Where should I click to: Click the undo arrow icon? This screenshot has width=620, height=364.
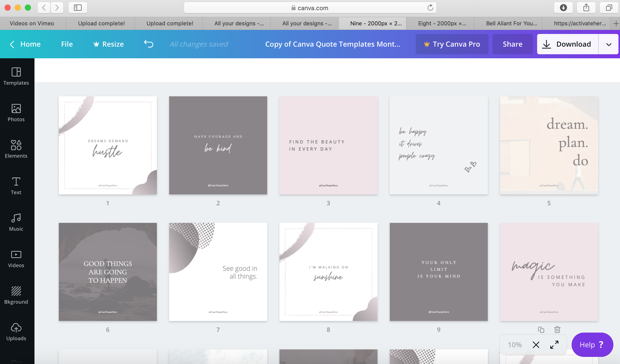(x=149, y=44)
